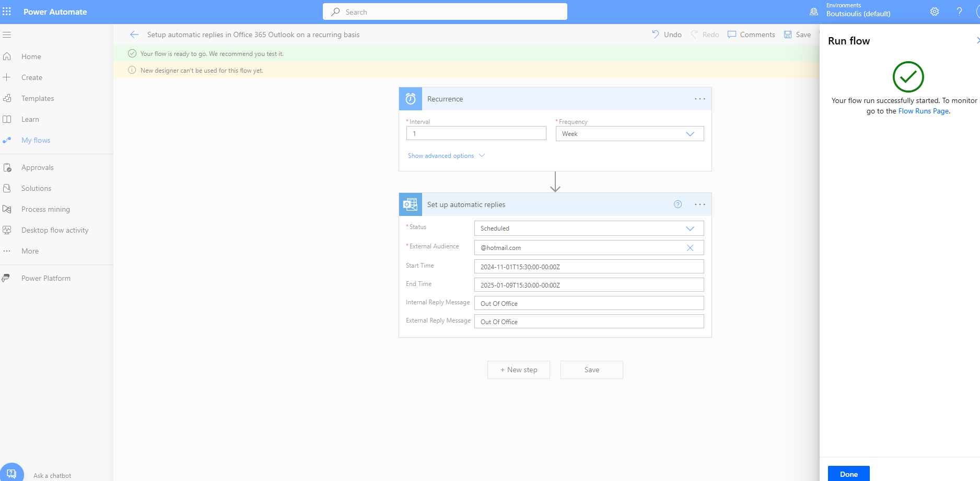Click the green success checkmark in Run flow
This screenshot has height=481, width=980.
click(x=908, y=77)
